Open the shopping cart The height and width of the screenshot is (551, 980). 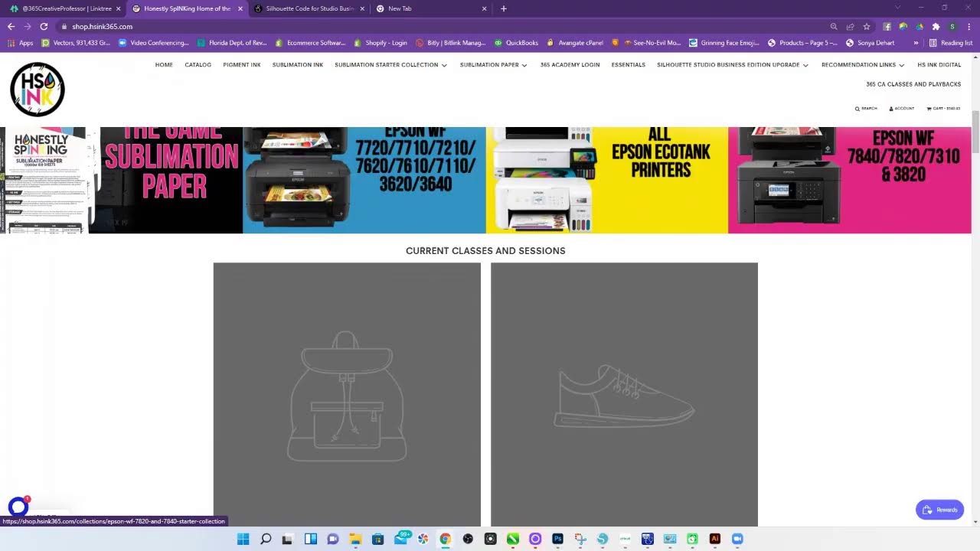943,109
